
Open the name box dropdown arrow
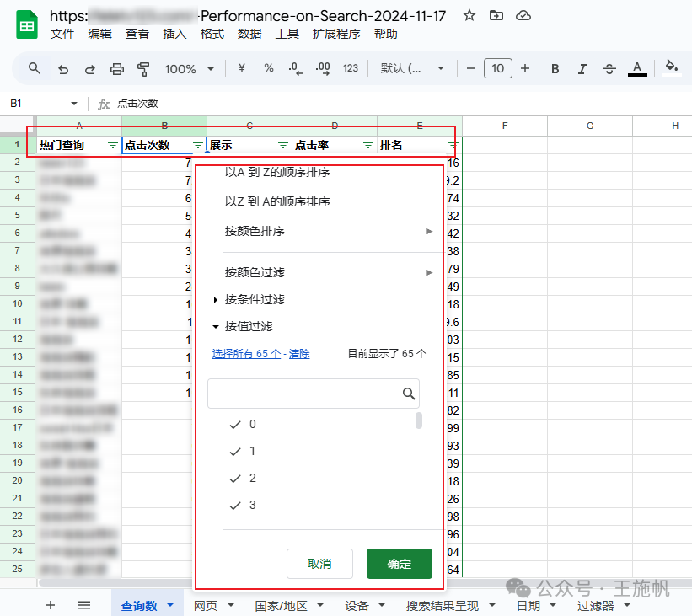(73, 104)
